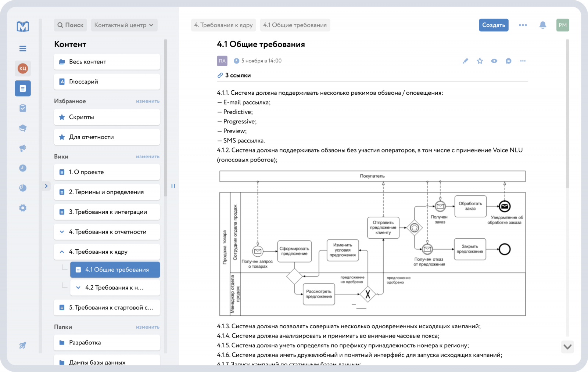Open notifications bell
This screenshot has height=372, width=588.
542,25
